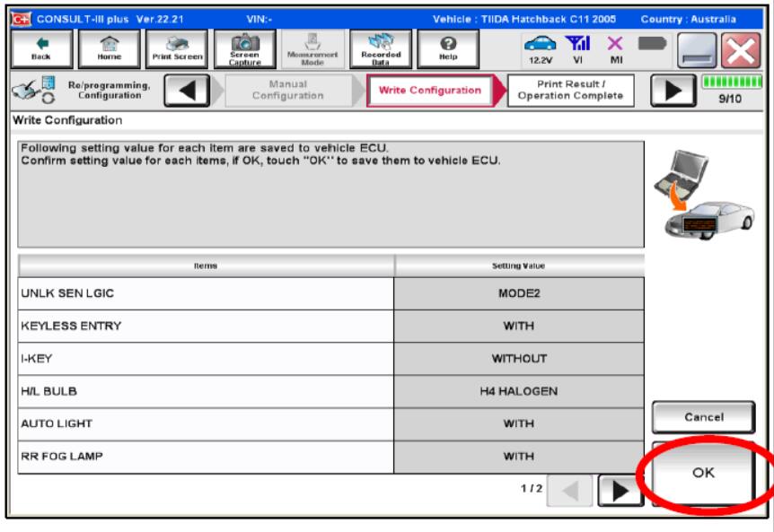
Task: Select the AUTO LIGHT row
Action: (330, 423)
